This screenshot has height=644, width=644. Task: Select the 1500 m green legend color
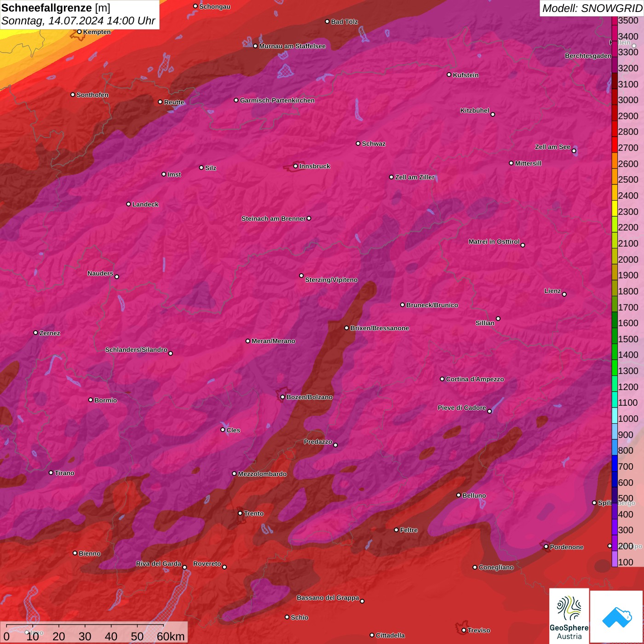point(615,336)
